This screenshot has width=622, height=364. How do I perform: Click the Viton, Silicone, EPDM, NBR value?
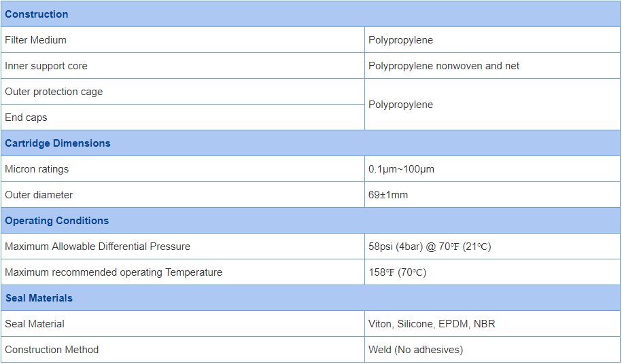pyautogui.click(x=432, y=324)
